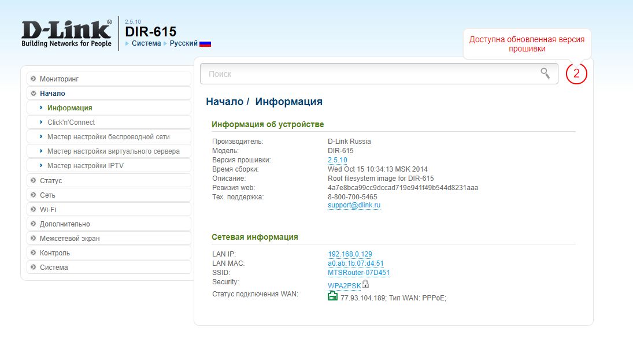This screenshot has height=364, width=633.
Task: Click the description value Root filesystem image
Action: point(380,179)
